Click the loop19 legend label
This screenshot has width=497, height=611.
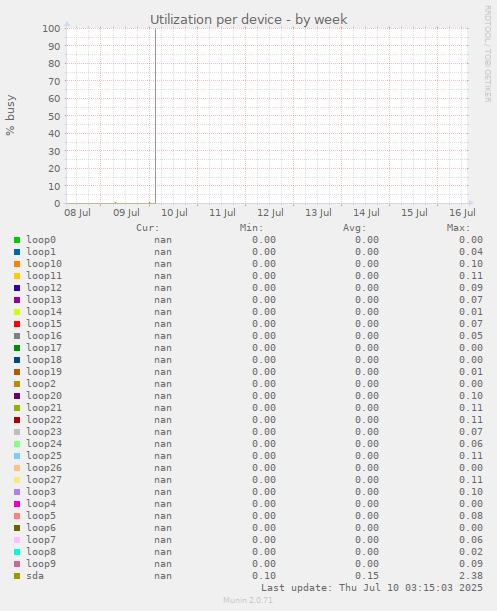[x=44, y=372]
